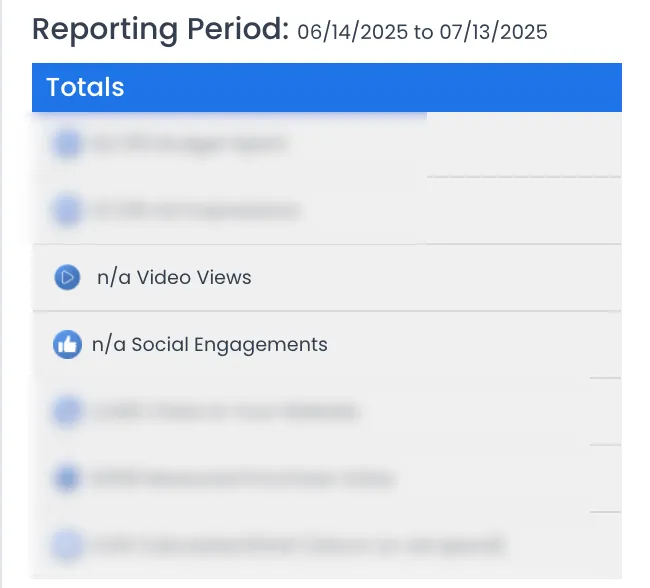This screenshot has width=650, height=588.
Task: Open the n/a Video Views metric label
Action: (174, 277)
